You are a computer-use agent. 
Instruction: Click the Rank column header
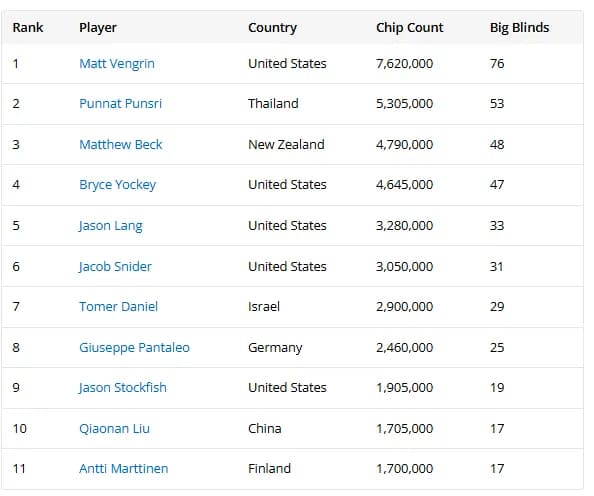pos(28,28)
